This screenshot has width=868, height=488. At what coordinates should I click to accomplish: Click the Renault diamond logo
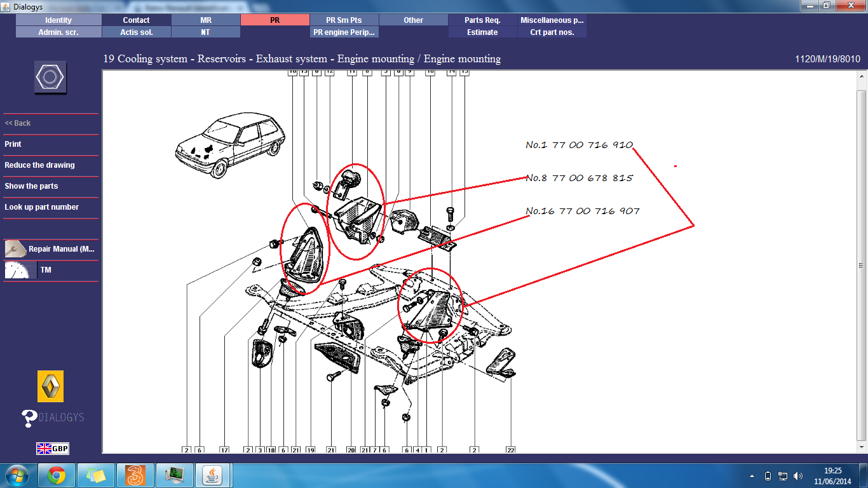[50, 386]
